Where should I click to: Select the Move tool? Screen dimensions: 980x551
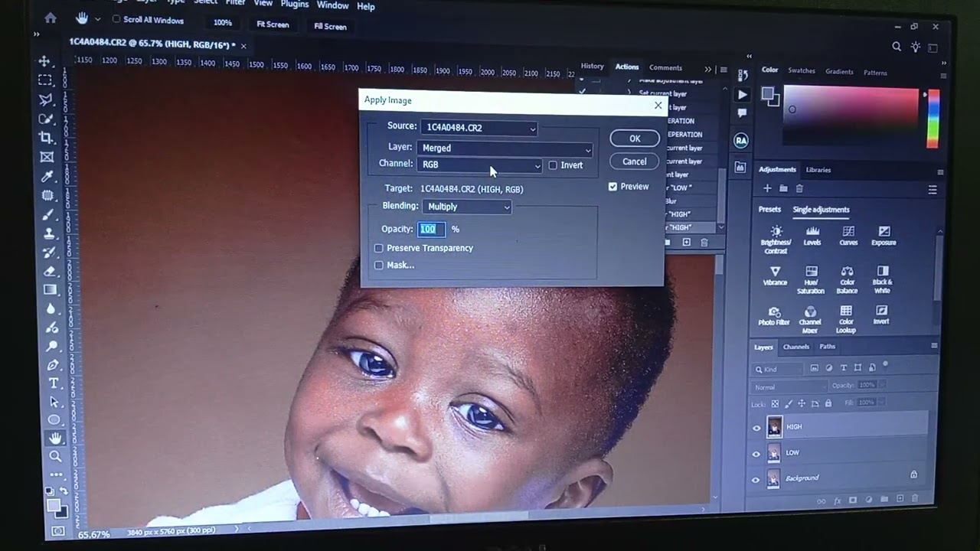coord(44,61)
